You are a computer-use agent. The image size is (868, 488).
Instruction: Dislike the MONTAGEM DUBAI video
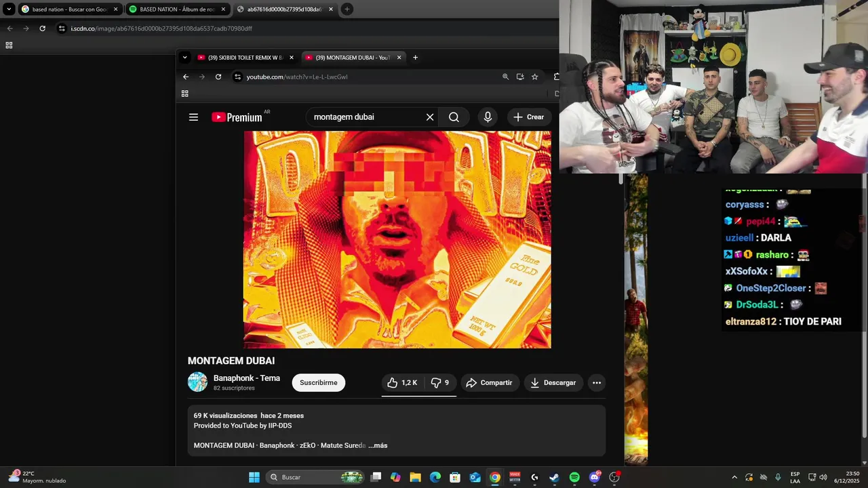click(x=440, y=383)
